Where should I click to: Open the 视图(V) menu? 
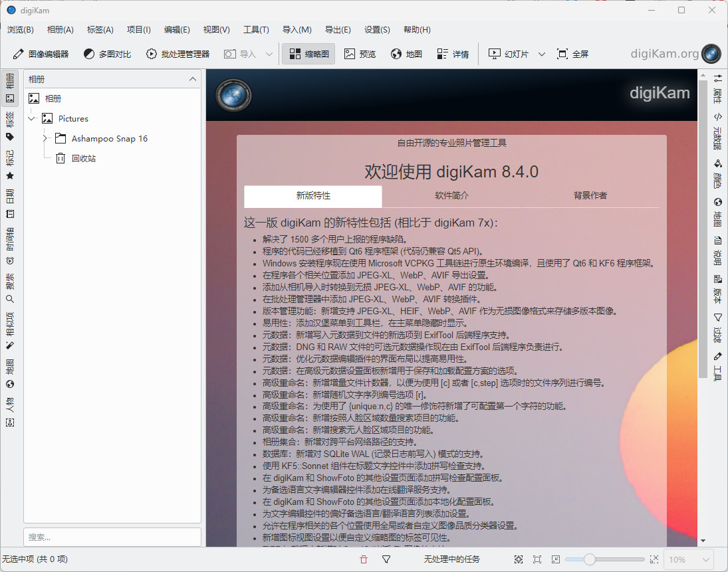click(x=216, y=30)
